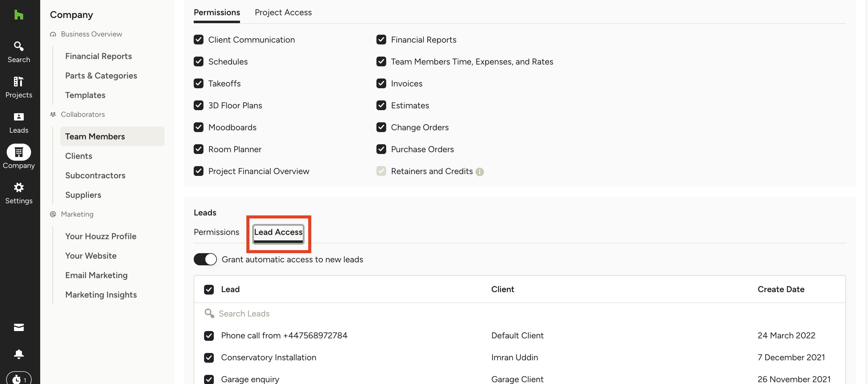The image size is (868, 384).
Task: Uncheck Client Communication permission
Action: (199, 40)
